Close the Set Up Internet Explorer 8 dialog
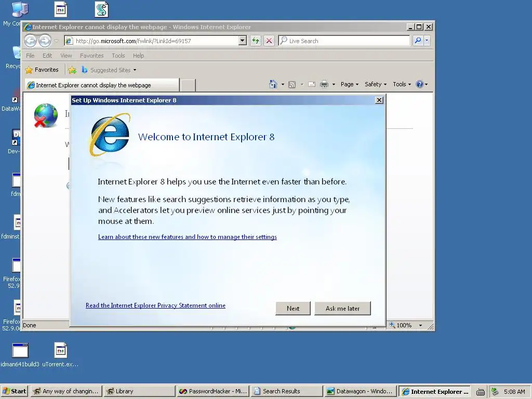 coord(379,100)
